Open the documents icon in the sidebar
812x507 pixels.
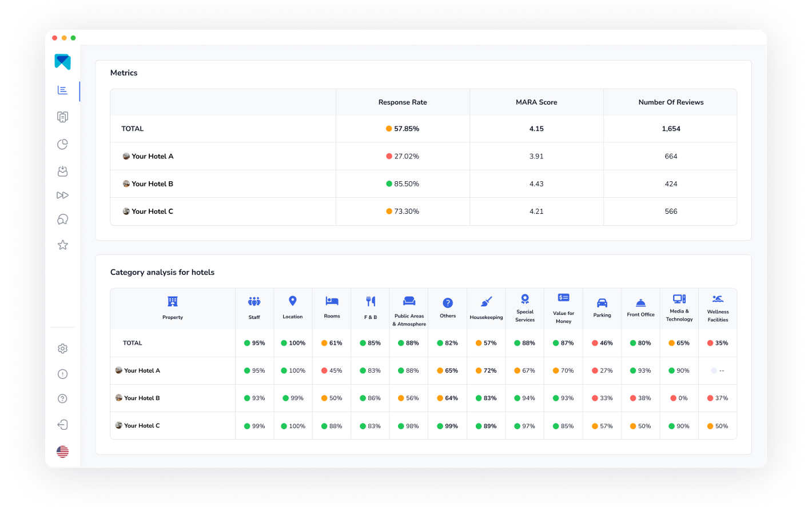click(x=63, y=117)
